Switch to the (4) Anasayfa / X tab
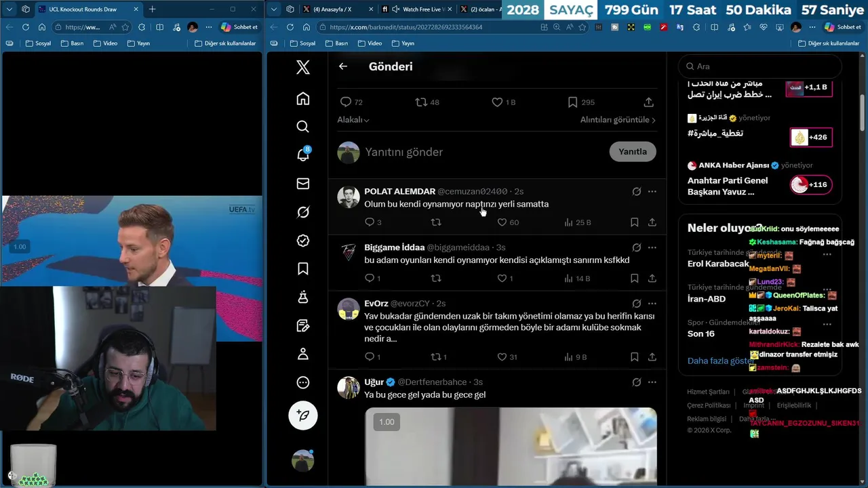This screenshot has width=868, height=488. tap(332, 9)
